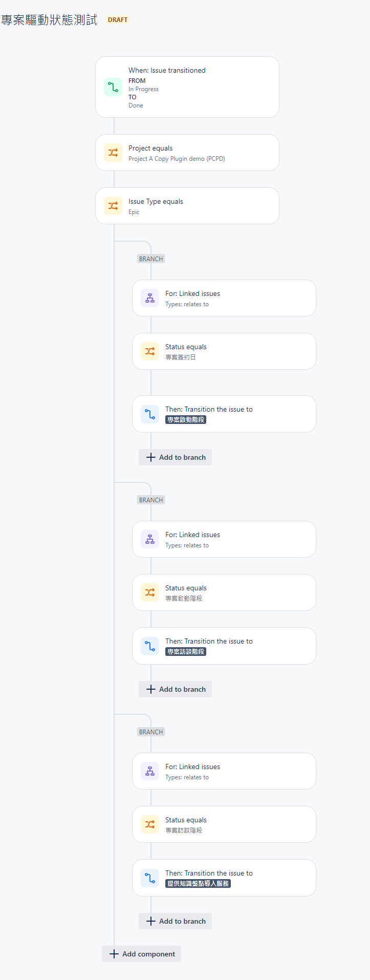Click the green Issue transitioned trigger icon
Viewport: 370px width, 980px height.
point(113,87)
